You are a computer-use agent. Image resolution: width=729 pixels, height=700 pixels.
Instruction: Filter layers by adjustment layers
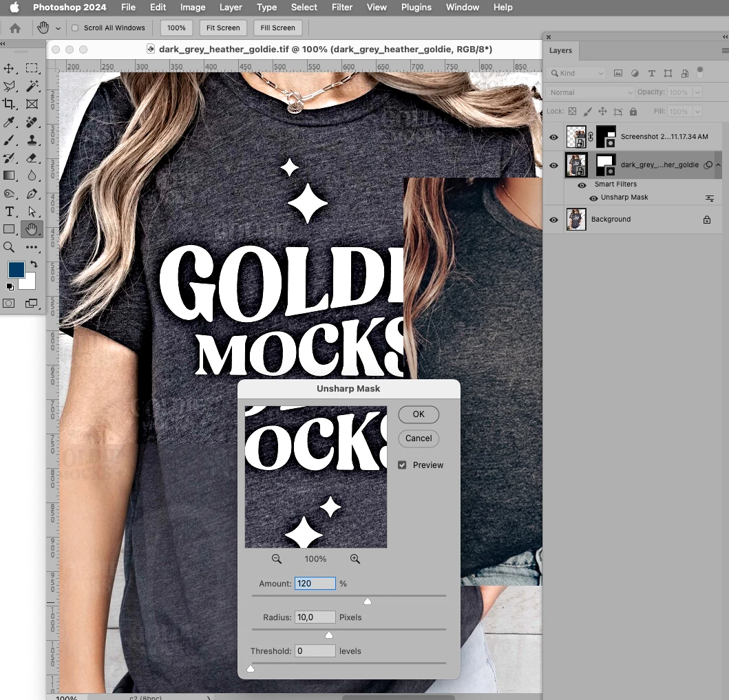(x=635, y=74)
